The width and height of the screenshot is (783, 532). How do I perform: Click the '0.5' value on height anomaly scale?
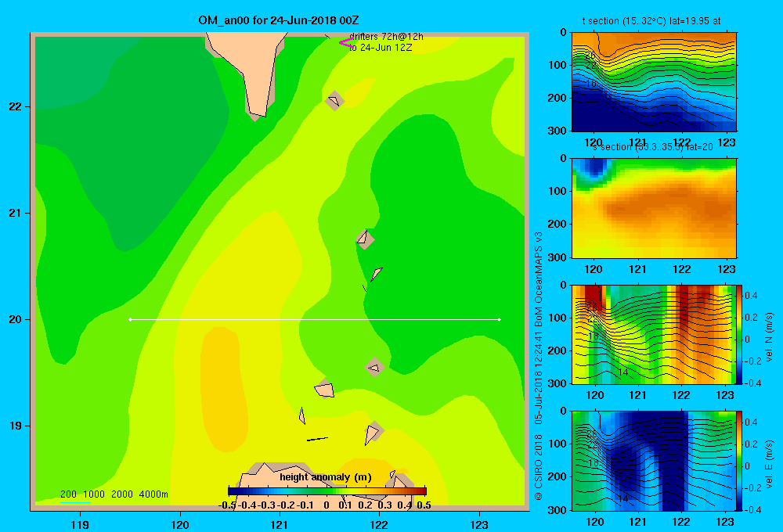point(424,505)
